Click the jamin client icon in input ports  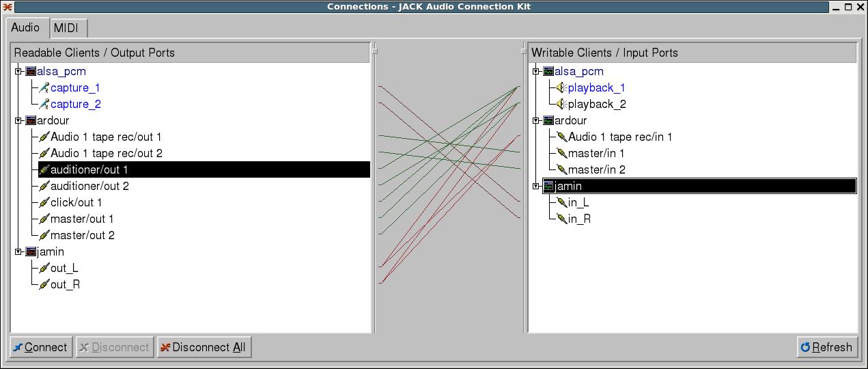point(548,186)
